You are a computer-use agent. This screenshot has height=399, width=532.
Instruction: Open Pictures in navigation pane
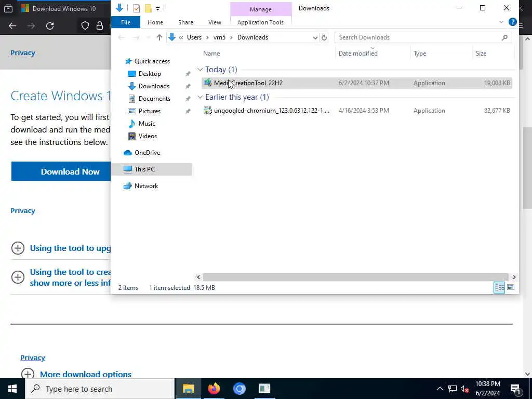click(149, 111)
